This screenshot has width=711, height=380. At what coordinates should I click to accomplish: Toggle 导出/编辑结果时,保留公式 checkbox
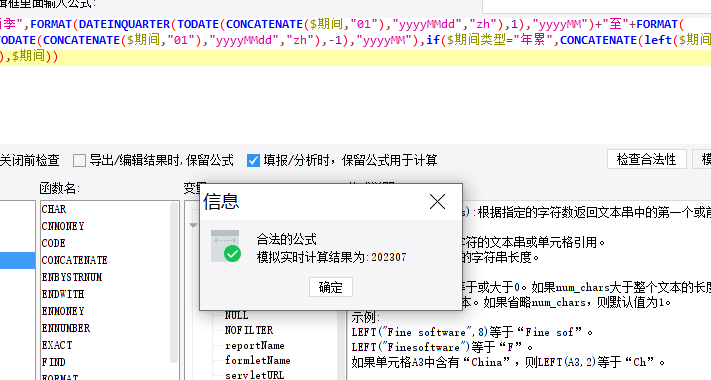(79, 160)
